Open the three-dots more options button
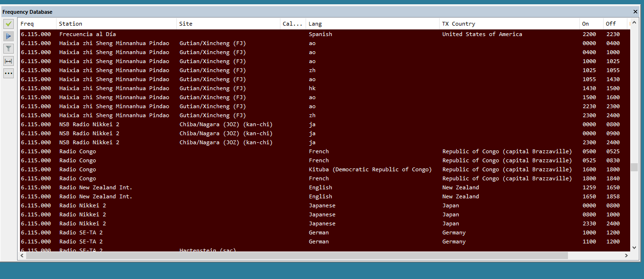Viewport: 644px width, 279px height. coord(9,73)
